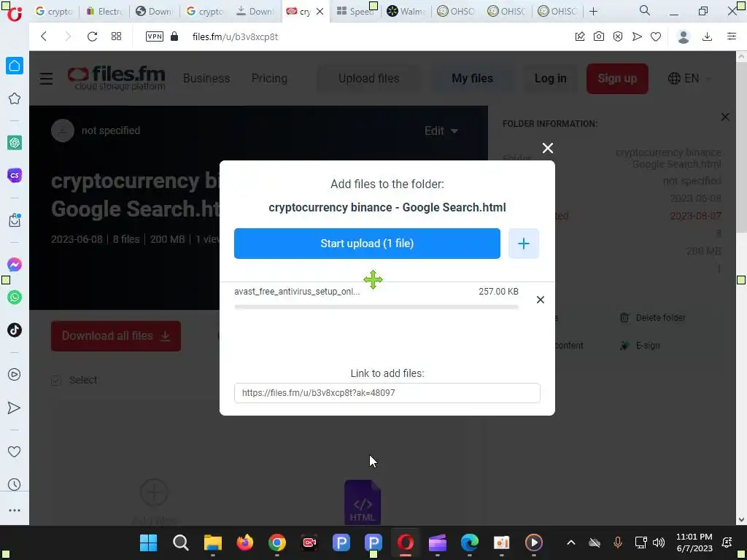Image resolution: width=747 pixels, height=560 pixels.
Task: Click the avast file upload progress bar
Action: tap(376, 307)
